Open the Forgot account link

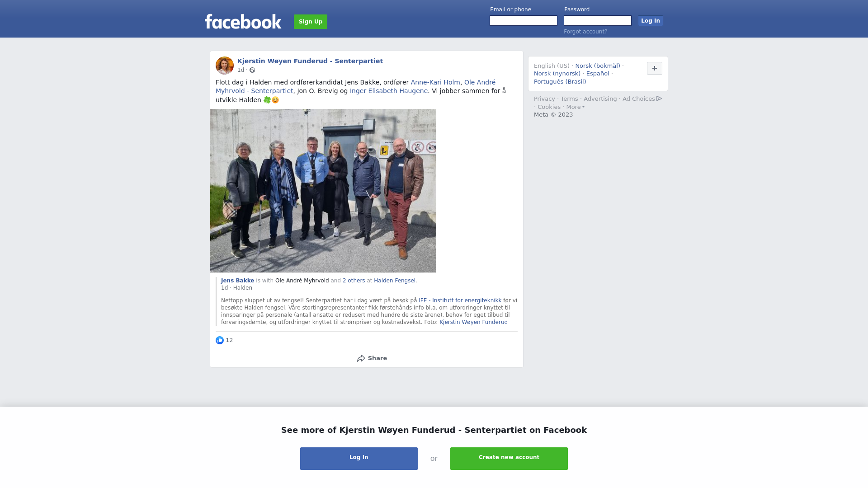[585, 32]
